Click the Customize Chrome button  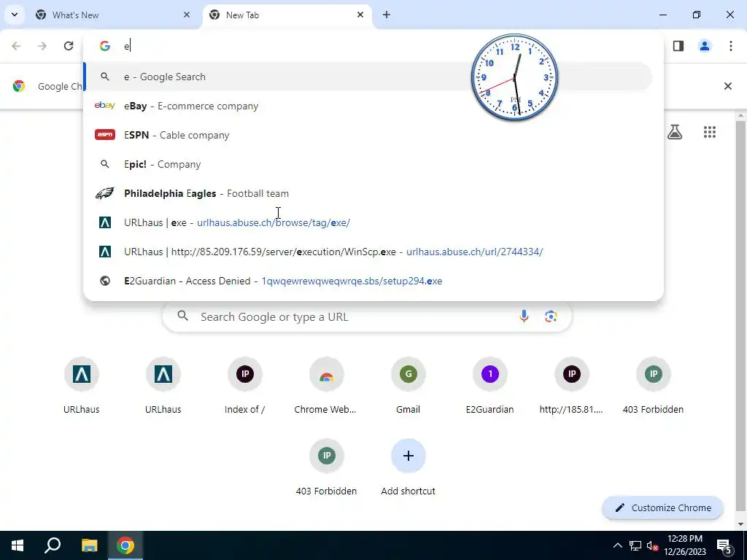[662, 507]
